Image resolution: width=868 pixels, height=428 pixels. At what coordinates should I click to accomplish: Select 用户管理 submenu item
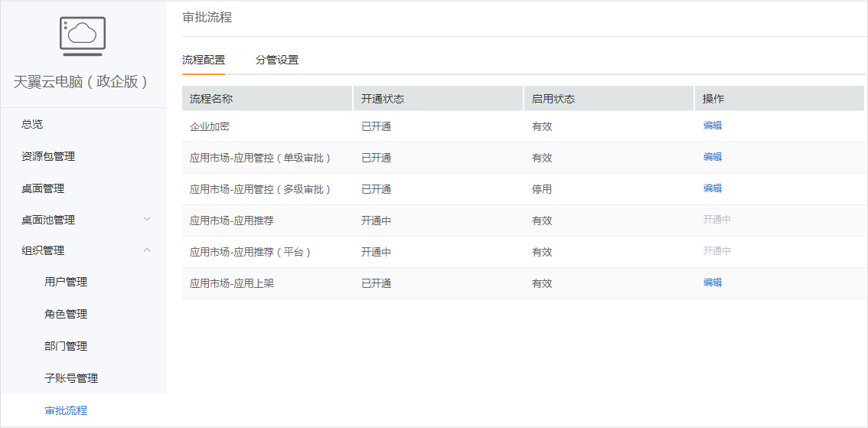66,282
